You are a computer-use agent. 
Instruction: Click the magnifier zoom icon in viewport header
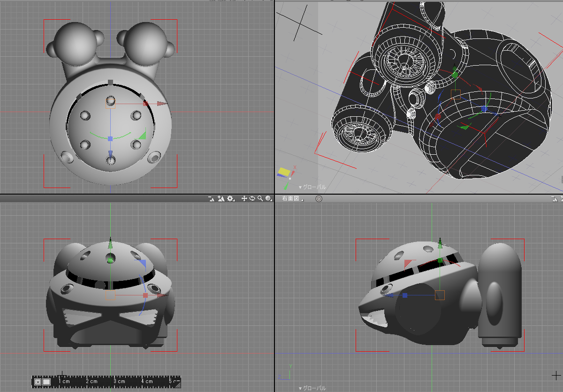point(260,199)
